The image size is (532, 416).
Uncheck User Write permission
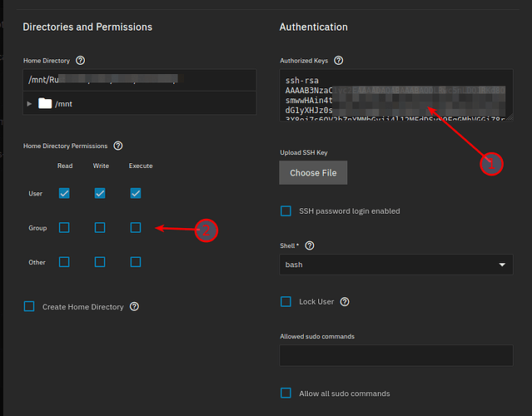point(100,193)
